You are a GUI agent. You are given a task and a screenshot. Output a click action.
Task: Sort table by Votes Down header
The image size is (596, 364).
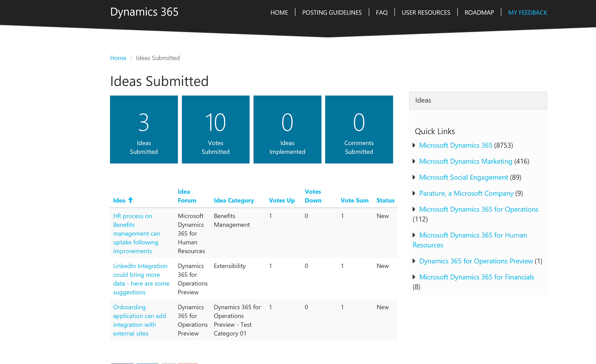[313, 196]
